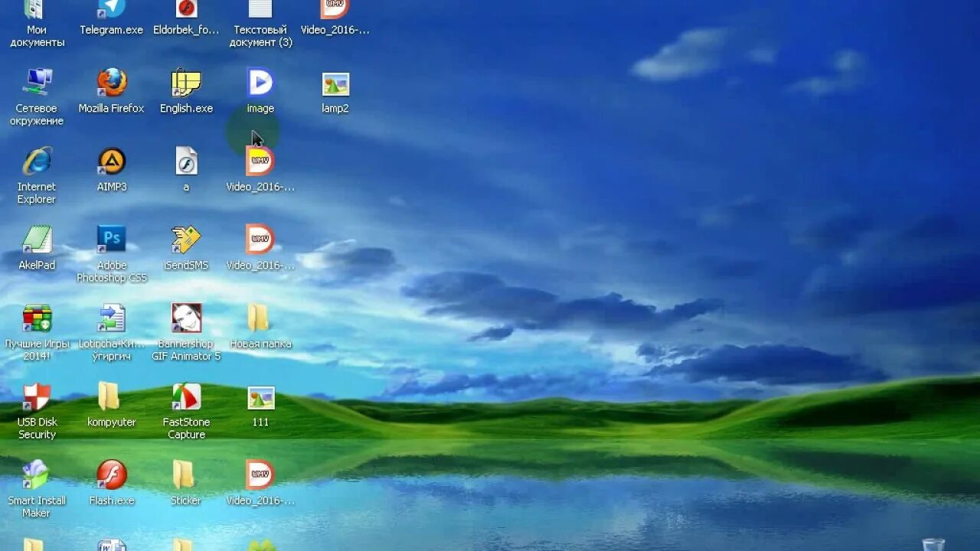Launch the AIMP3 player shortcut
The image size is (980, 551).
[112, 170]
